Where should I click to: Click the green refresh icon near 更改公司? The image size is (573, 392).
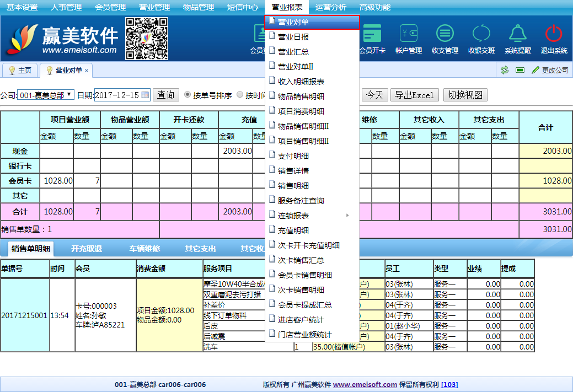point(504,70)
